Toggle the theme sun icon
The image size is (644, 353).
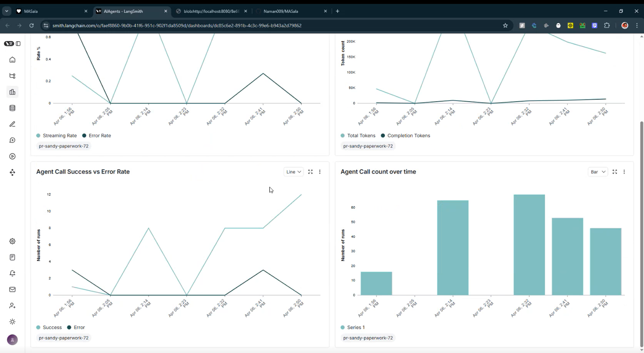(12, 322)
